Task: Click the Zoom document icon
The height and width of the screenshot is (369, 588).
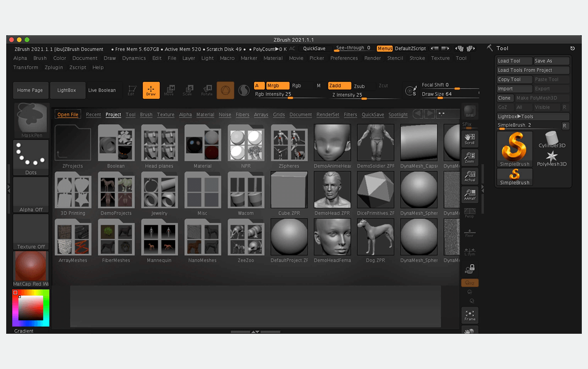Action: click(x=470, y=158)
